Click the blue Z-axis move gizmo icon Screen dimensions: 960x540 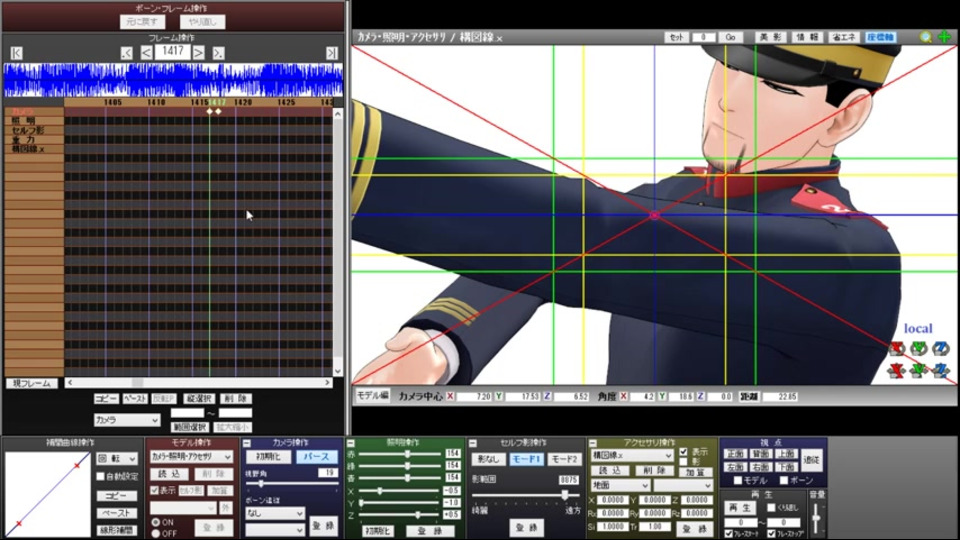click(940, 370)
